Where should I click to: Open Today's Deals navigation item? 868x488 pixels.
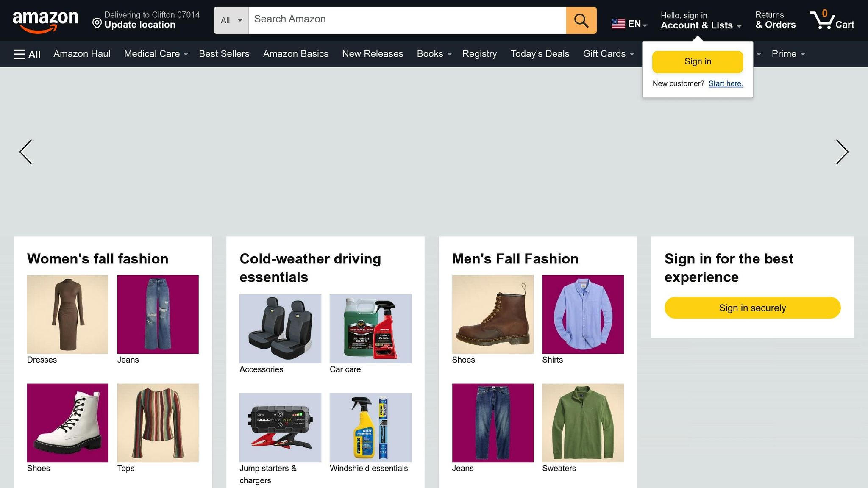pyautogui.click(x=540, y=54)
